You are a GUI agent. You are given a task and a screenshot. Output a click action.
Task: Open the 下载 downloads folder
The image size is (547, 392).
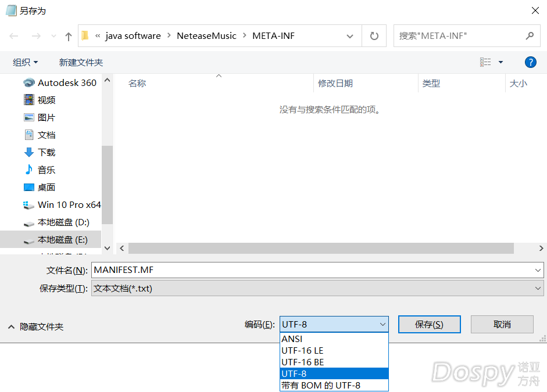tap(47, 152)
